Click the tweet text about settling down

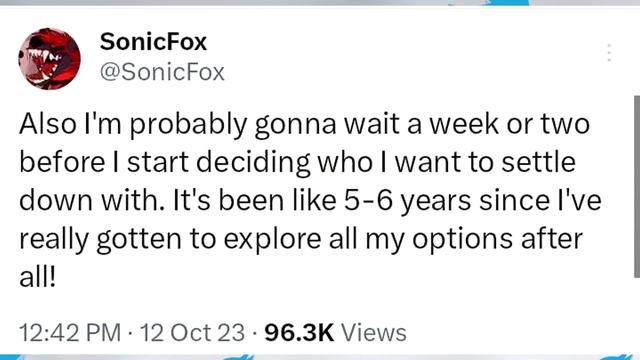click(310, 200)
